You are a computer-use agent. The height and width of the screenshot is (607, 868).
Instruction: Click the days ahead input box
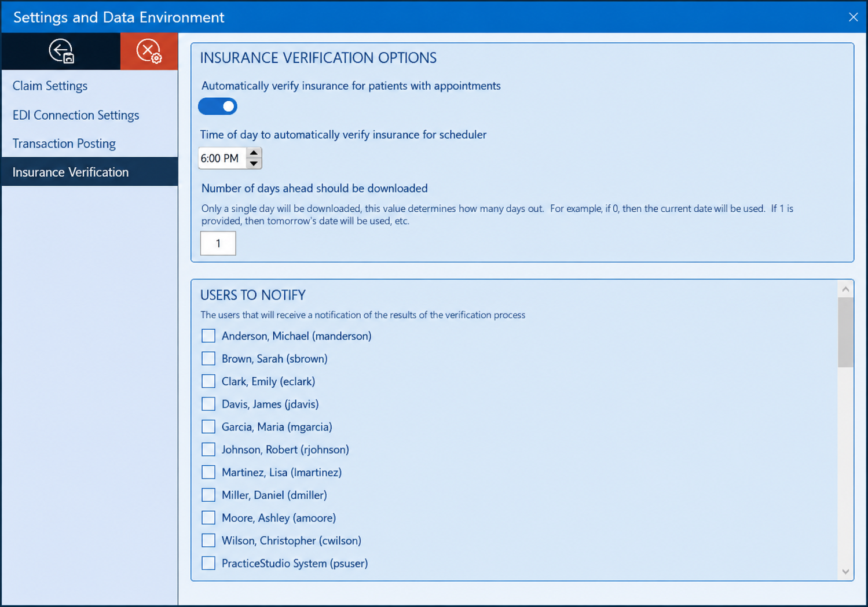[x=218, y=244]
